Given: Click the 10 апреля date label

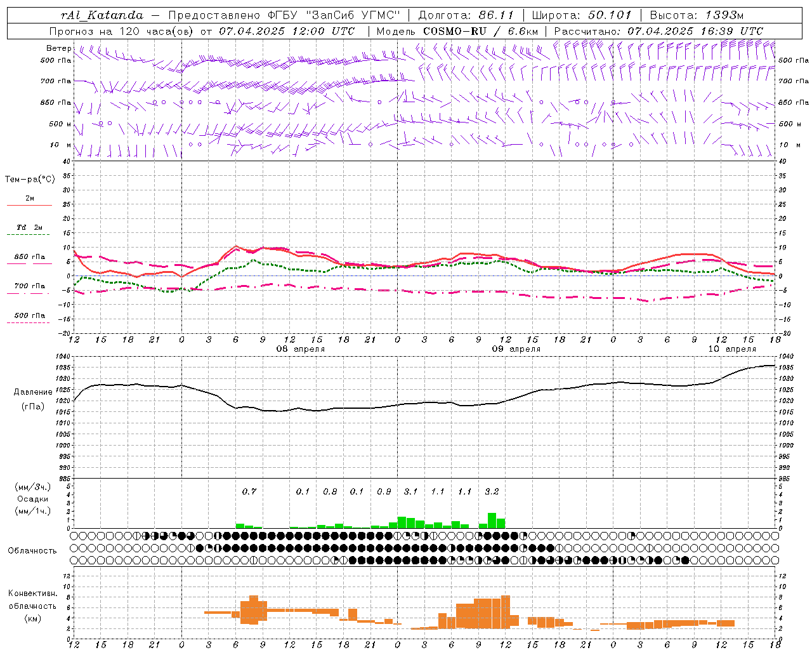Looking at the screenshot, I should [x=732, y=349].
